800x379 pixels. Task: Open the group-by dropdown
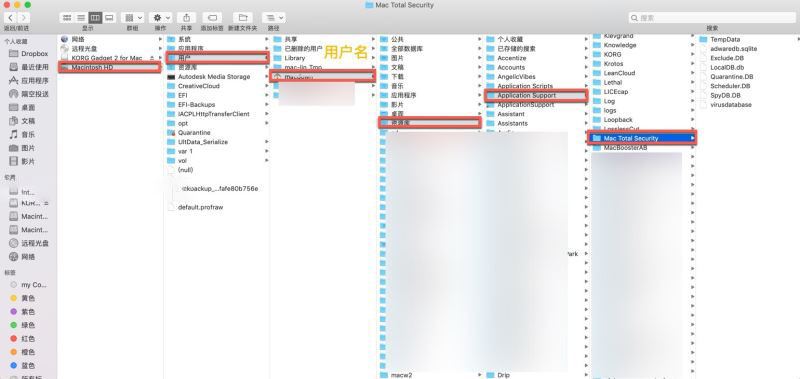tap(133, 18)
